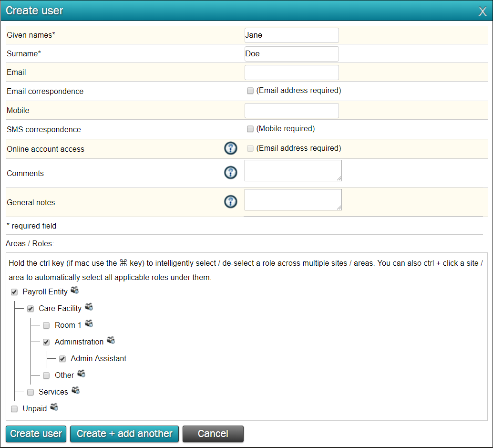Check the Unpaid checkbox
This screenshot has height=448, width=493.
[x=14, y=409]
